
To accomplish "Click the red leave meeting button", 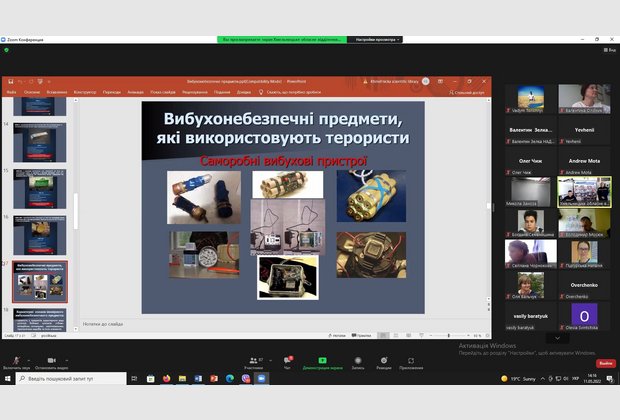I will pyautogui.click(x=606, y=363).
